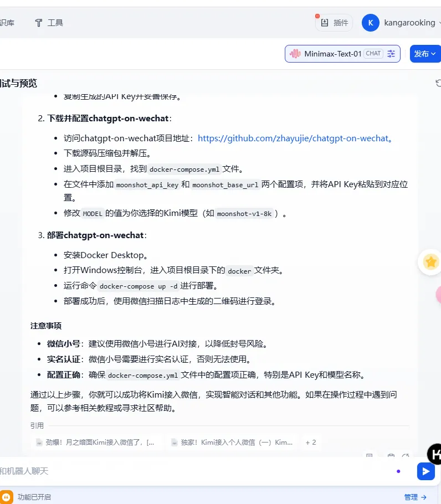Click the refresh icon beside 调试与预览
The image size is (441, 504).
pos(438,83)
